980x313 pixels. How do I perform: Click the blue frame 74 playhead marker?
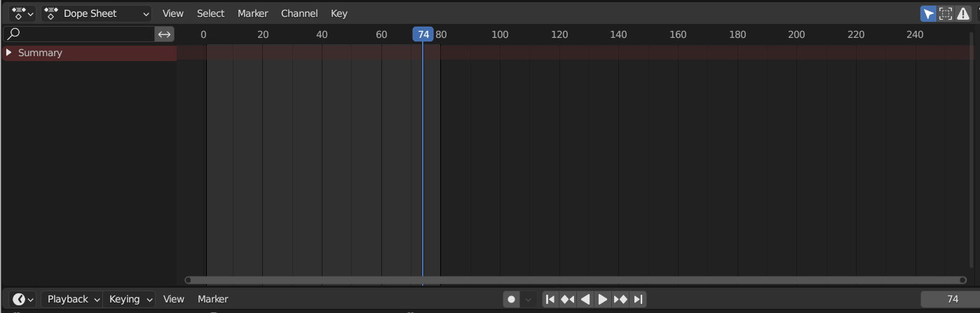coord(423,34)
